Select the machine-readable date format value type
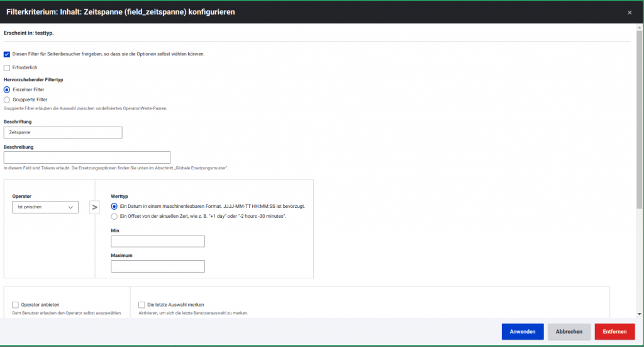 click(x=114, y=207)
